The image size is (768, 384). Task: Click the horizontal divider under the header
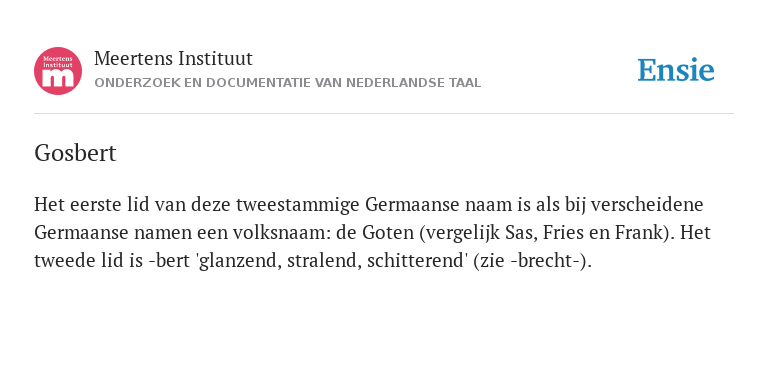click(x=384, y=114)
